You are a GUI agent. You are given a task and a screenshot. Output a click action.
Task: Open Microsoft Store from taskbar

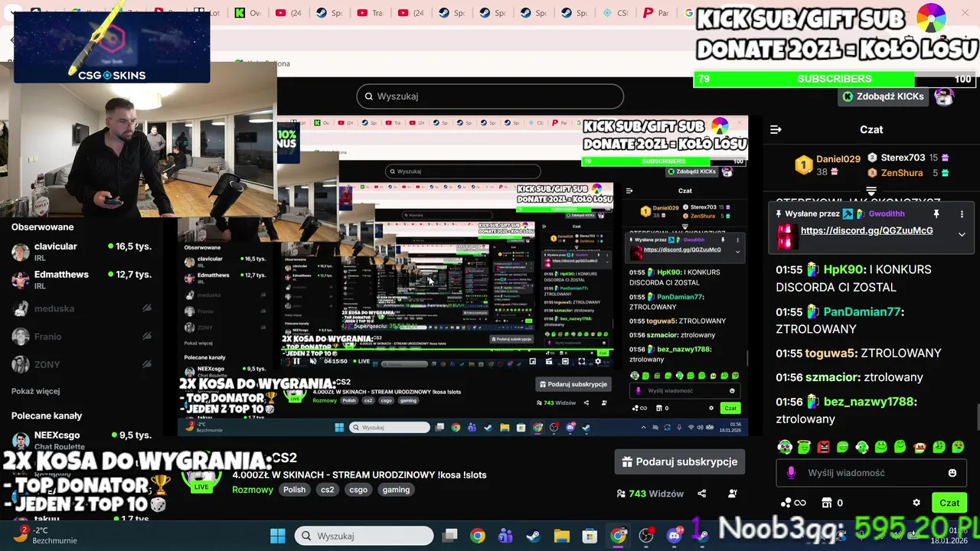coord(590,536)
